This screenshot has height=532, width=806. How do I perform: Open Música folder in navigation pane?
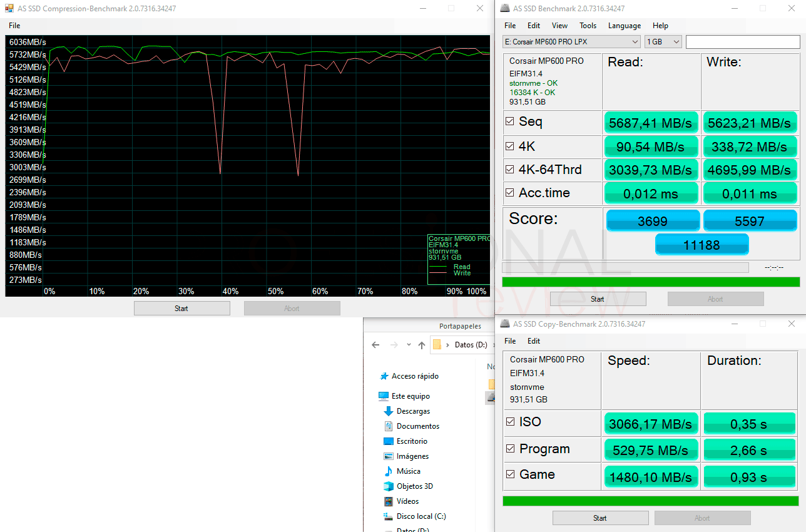[x=408, y=471]
